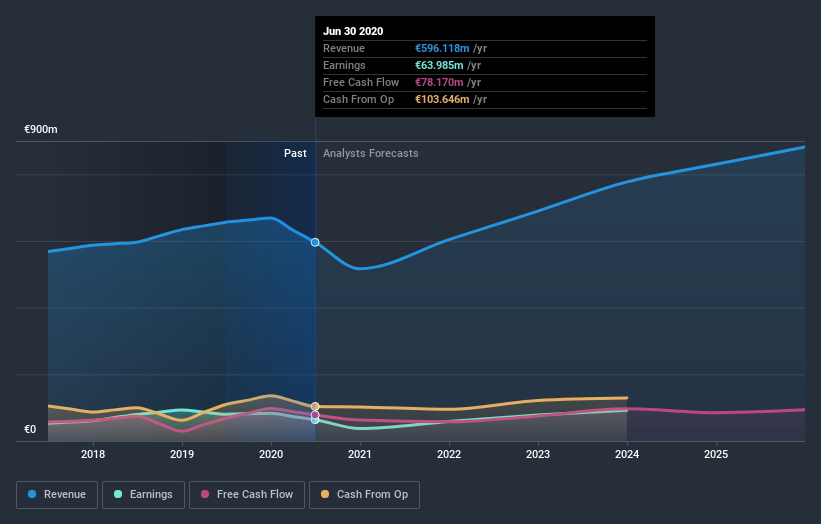The height and width of the screenshot is (524, 821).
Task: Click the 2025 x-axis label
Action: [716, 454]
